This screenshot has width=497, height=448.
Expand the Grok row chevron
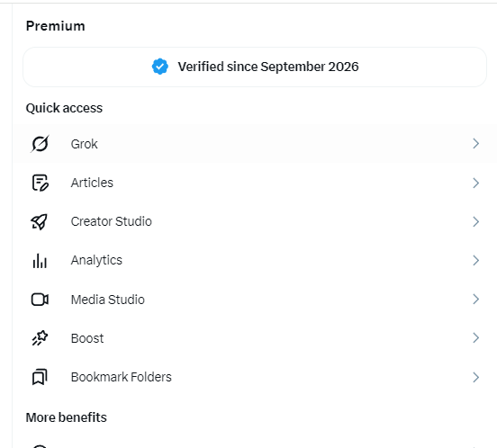pos(475,143)
